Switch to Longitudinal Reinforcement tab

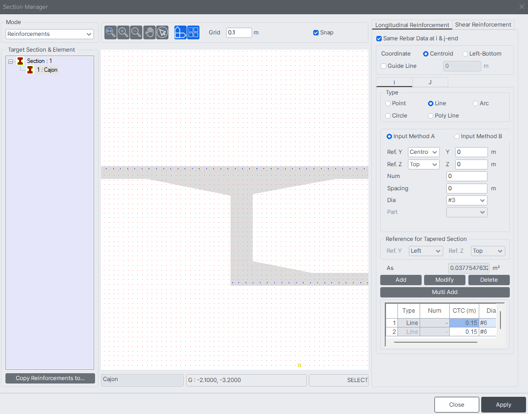(412, 25)
